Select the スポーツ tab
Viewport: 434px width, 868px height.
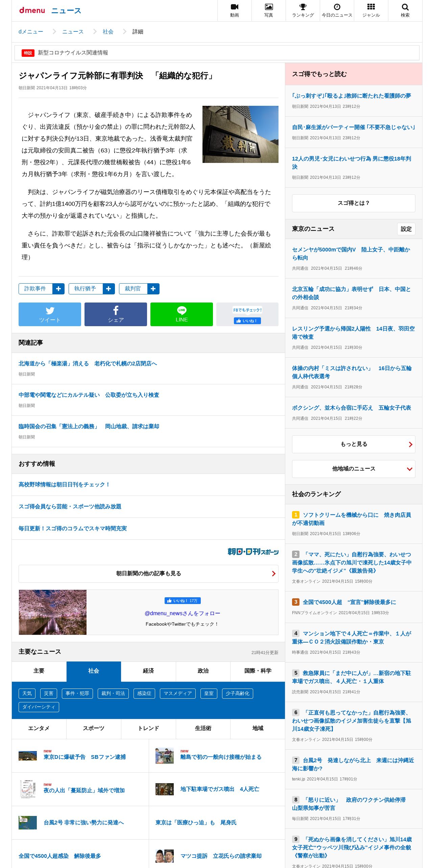pos(94,729)
